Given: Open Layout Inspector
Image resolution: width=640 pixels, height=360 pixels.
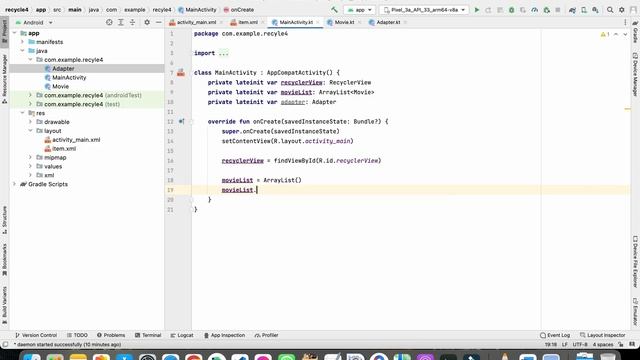Looking at the screenshot, I should click(602, 335).
